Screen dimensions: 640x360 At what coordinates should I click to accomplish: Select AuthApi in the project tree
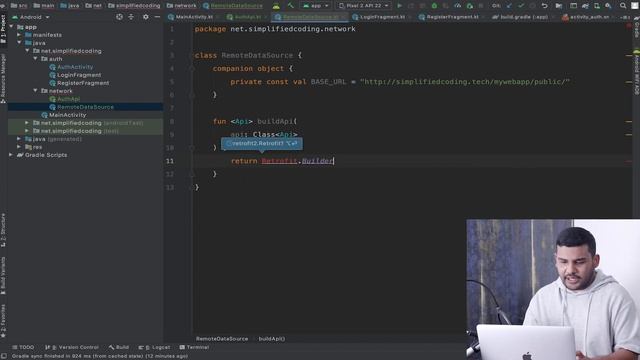tap(68, 99)
